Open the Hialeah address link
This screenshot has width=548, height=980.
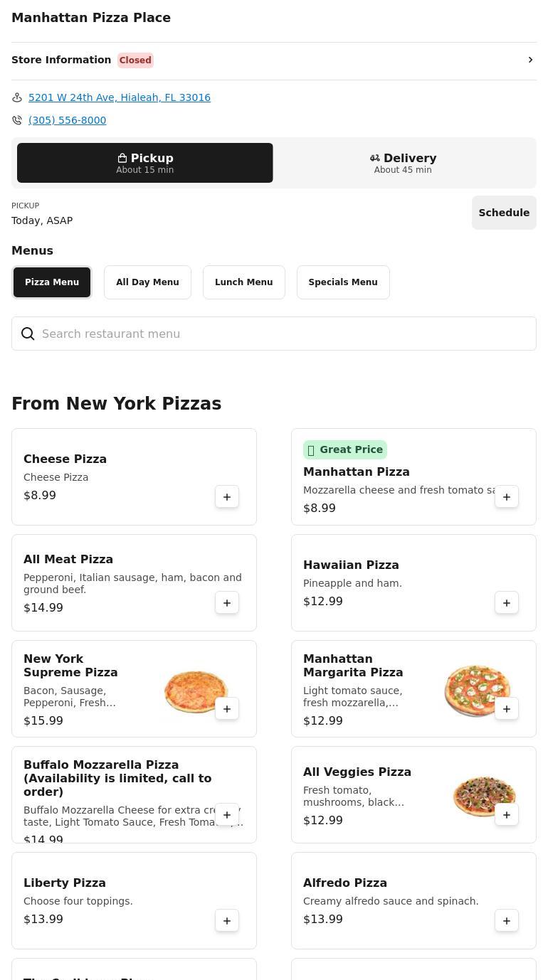coord(120,97)
